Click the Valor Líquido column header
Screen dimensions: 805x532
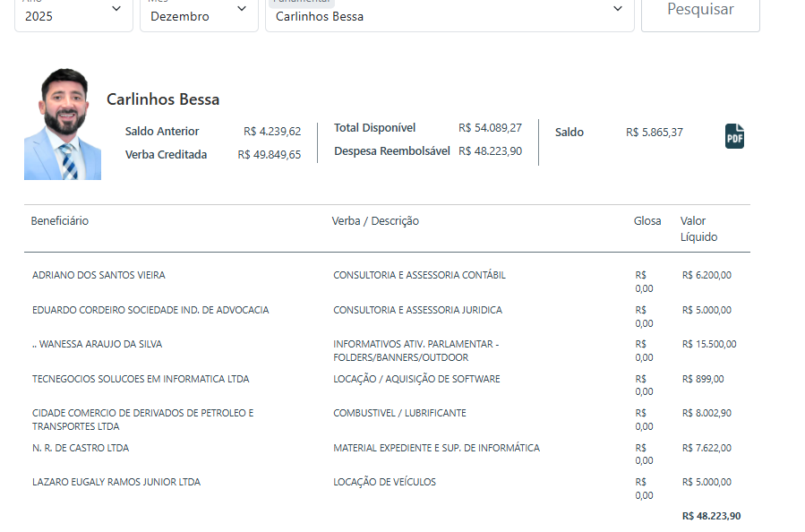698,229
